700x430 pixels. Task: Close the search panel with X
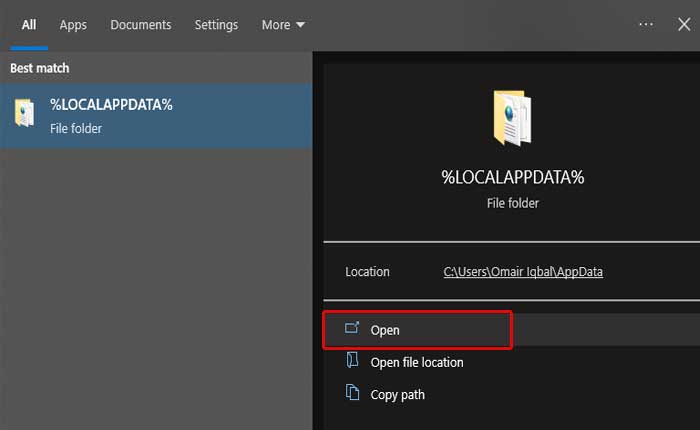coord(683,24)
